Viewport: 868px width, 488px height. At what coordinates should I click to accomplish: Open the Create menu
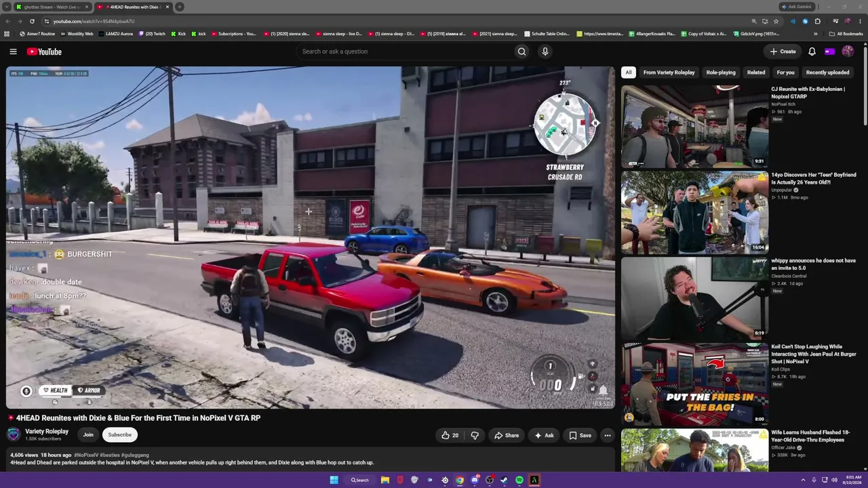pos(783,52)
